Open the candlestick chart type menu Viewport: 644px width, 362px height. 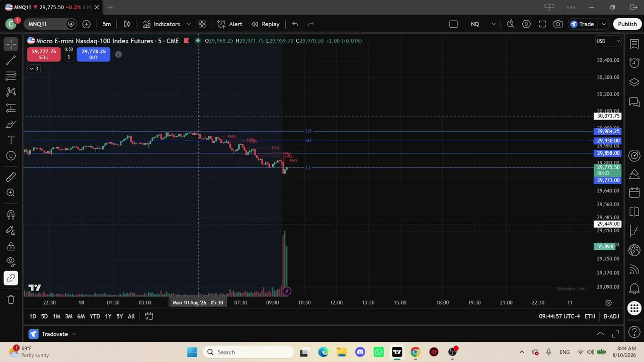127,24
